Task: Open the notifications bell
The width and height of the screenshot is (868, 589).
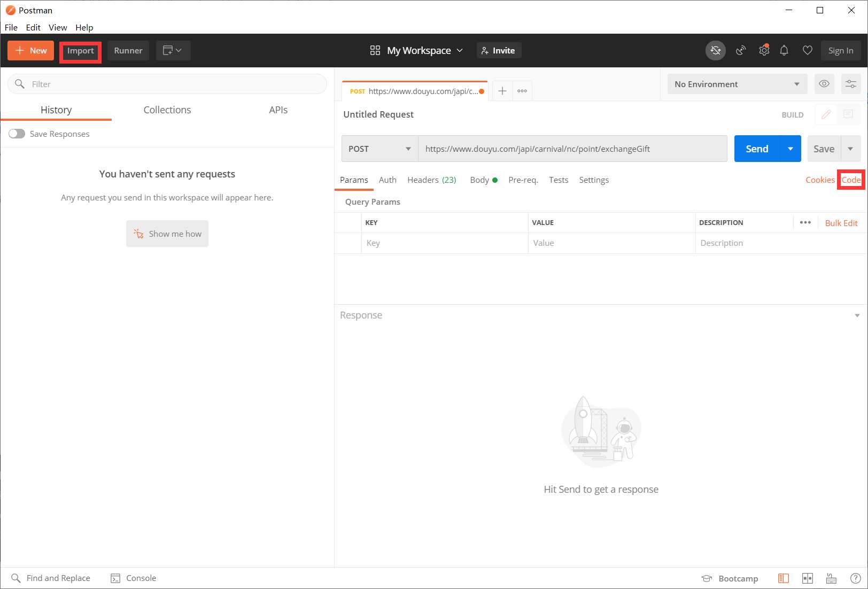Action: (x=784, y=51)
